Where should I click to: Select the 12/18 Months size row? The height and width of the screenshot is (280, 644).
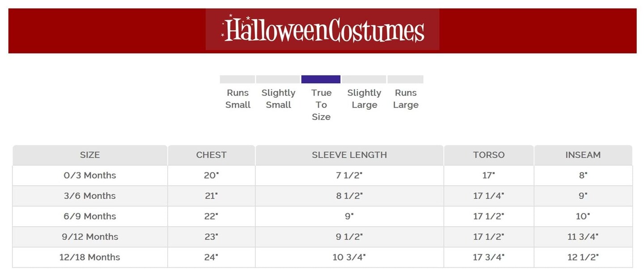(90, 258)
